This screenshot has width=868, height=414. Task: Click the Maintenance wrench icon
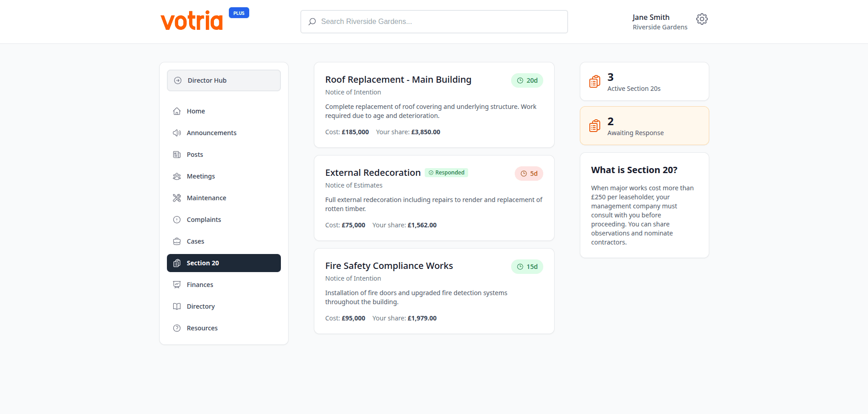(177, 198)
